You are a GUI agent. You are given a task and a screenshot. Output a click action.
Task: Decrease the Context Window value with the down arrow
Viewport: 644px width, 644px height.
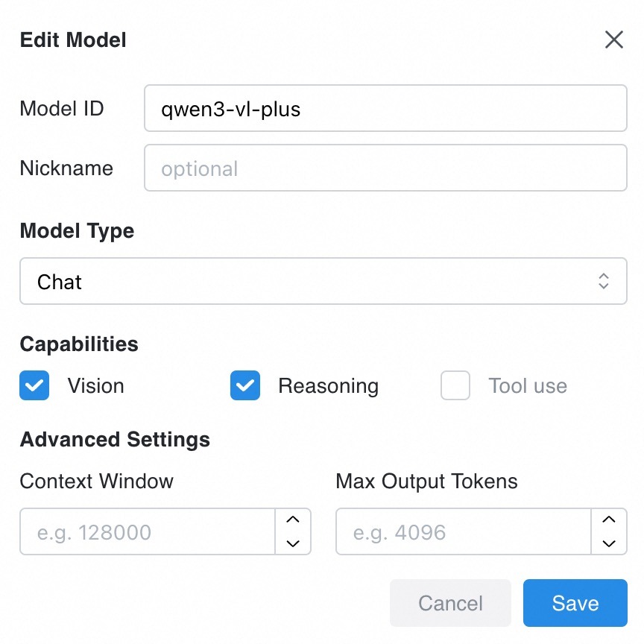[x=293, y=543]
